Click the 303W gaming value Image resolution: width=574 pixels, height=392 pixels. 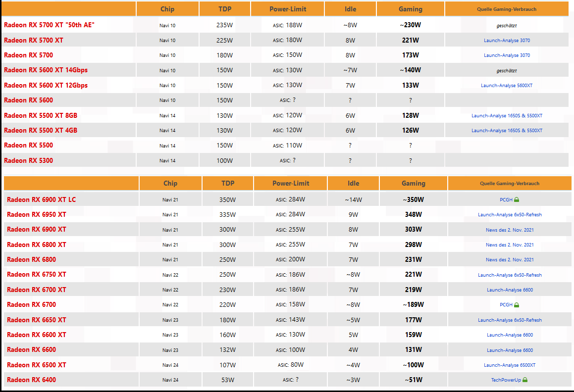[x=414, y=230]
